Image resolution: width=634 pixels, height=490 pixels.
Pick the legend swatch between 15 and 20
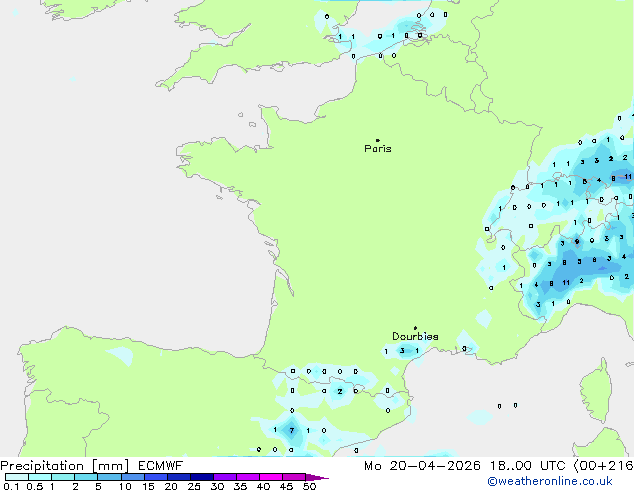155,477
